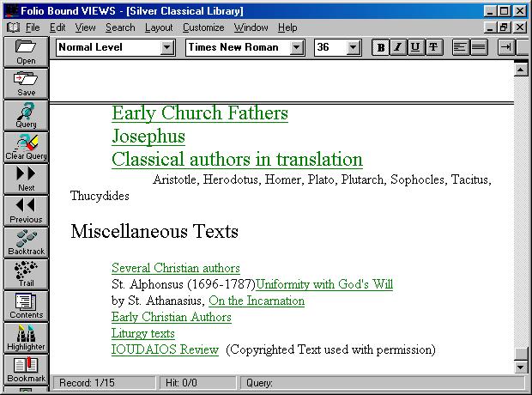Open the View menu
The width and height of the screenshot is (532, 395).
(x=85, y=27)
